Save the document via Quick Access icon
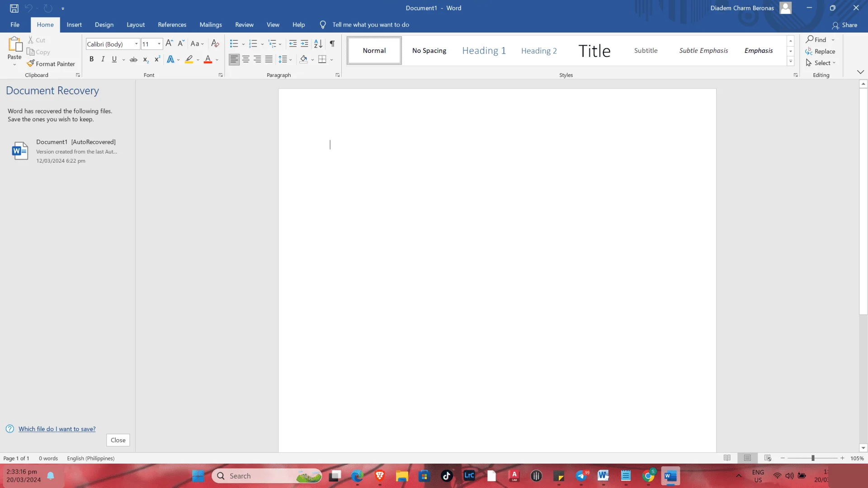868x488 pixels. coord(14,8)
